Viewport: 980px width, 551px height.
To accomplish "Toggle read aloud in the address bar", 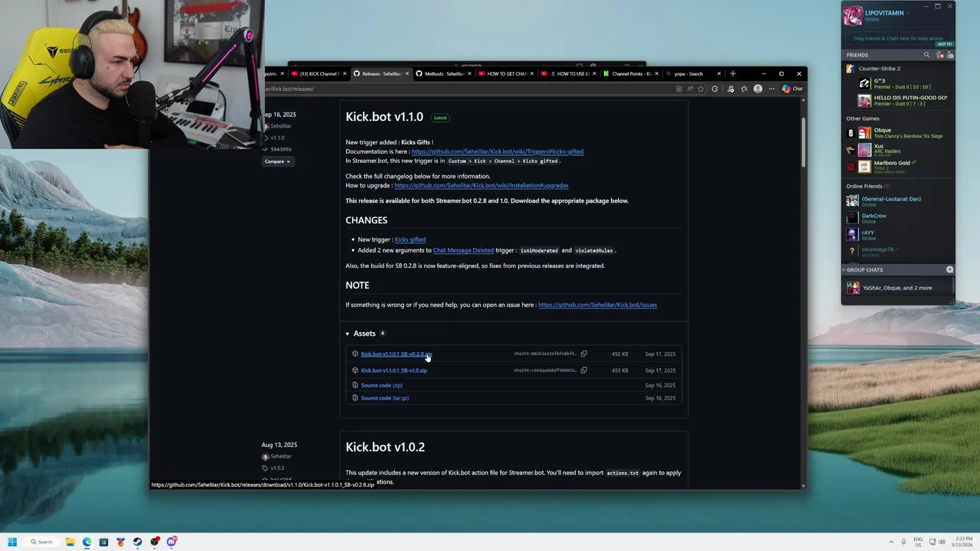I will pyautogui.click(x=690, y=89).
